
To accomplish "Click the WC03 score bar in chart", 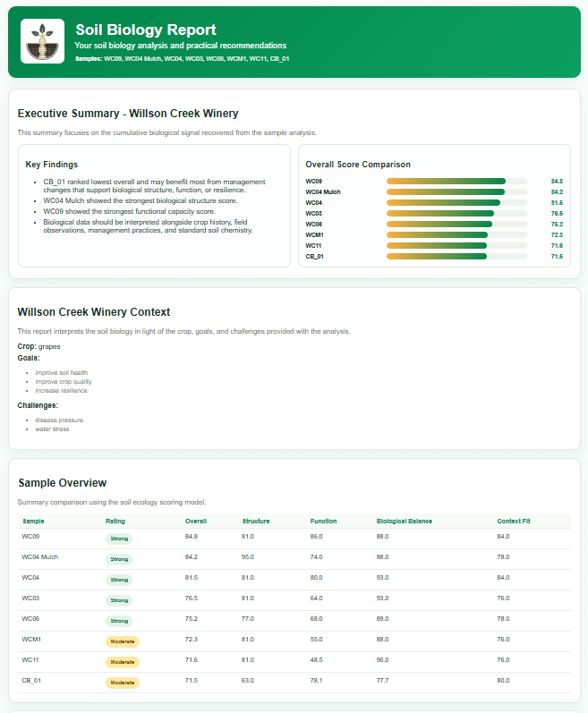I will coord(456,213).
